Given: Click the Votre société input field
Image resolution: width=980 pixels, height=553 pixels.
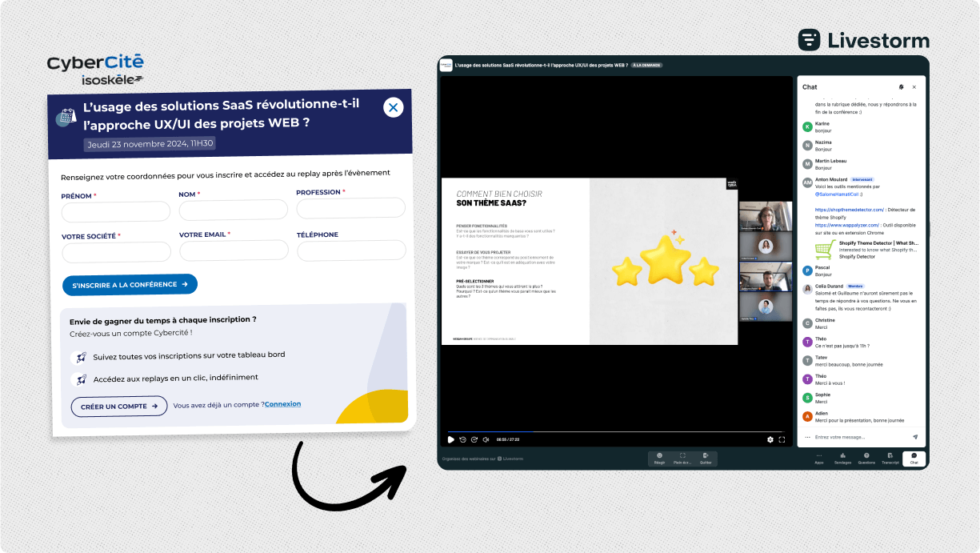Looking at the screenshot, I should click(x=117, y=252).
